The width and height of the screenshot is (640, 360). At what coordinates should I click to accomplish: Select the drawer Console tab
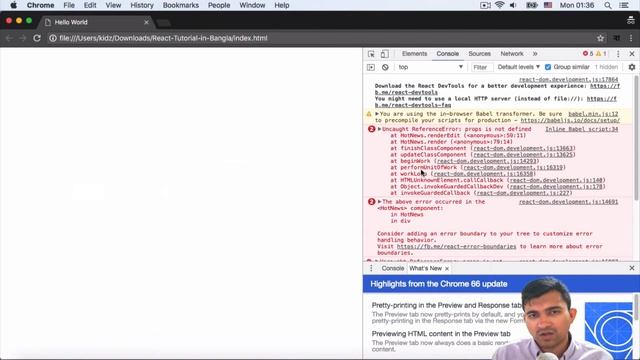[x=393, y=268]
